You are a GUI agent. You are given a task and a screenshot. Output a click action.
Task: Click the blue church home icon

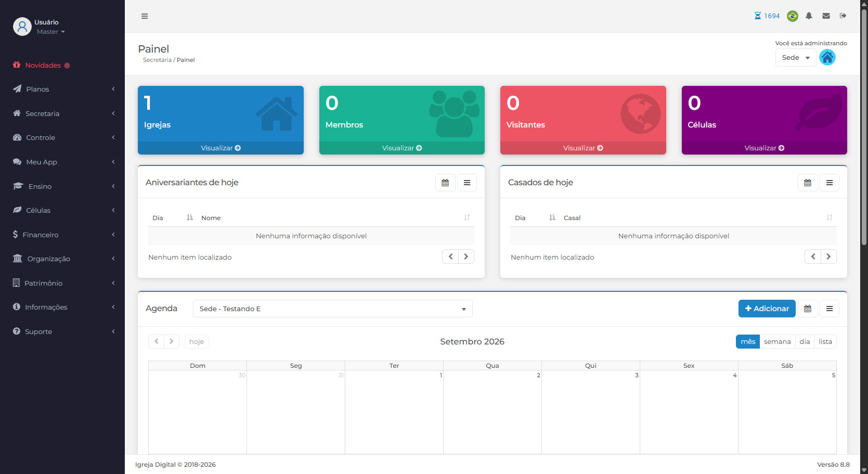(827, 57)
